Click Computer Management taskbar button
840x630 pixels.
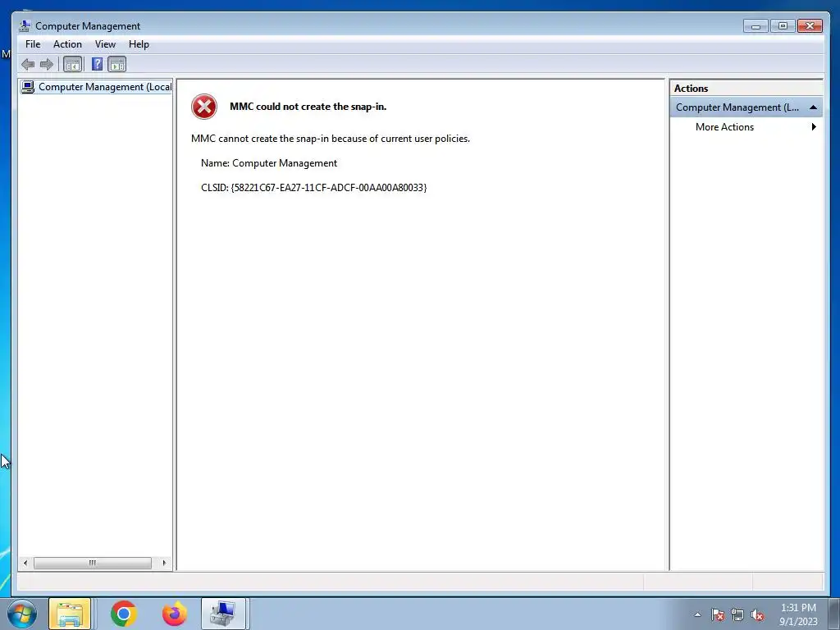point(223,614)
